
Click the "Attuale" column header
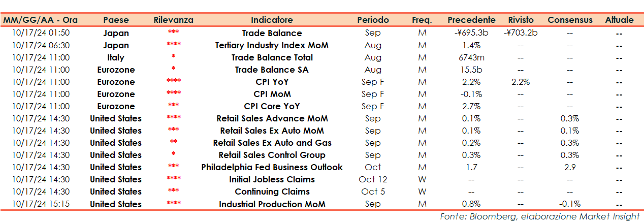(619, 20)
